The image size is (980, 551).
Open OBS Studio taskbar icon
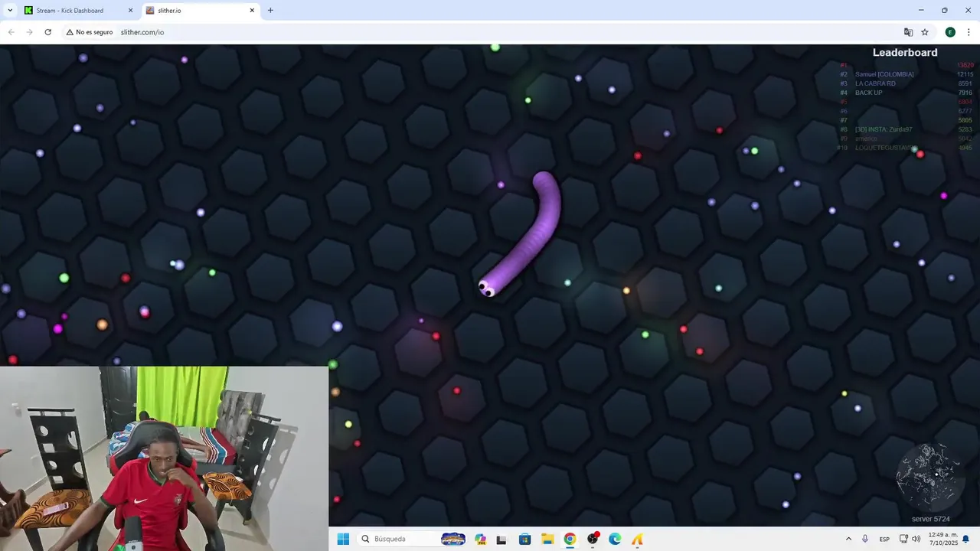click(592, 539)
